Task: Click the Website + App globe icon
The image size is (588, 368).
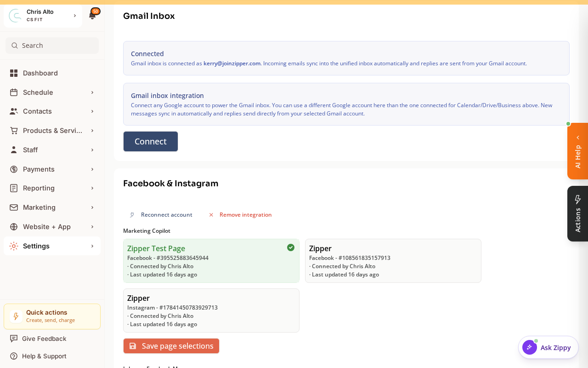Action: [x=14, y=227]
